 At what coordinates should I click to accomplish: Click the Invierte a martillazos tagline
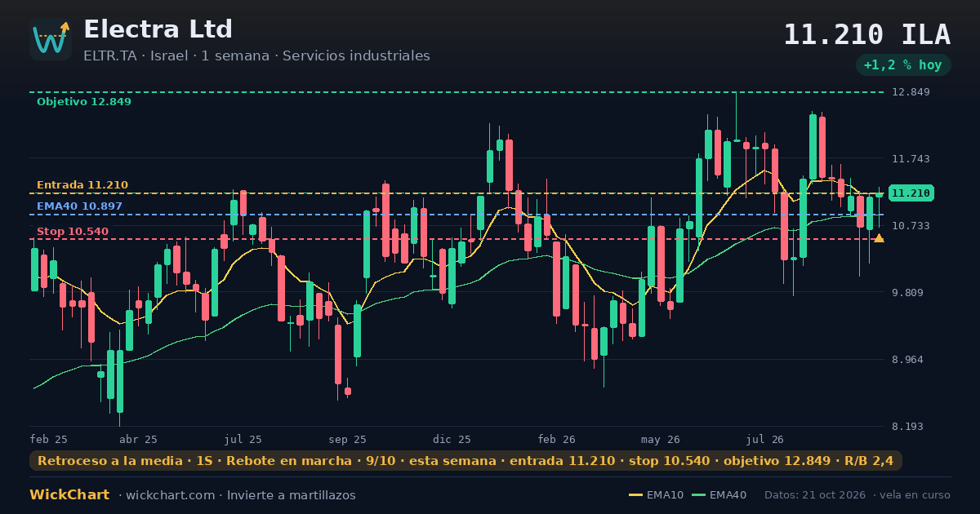(292, 495)
